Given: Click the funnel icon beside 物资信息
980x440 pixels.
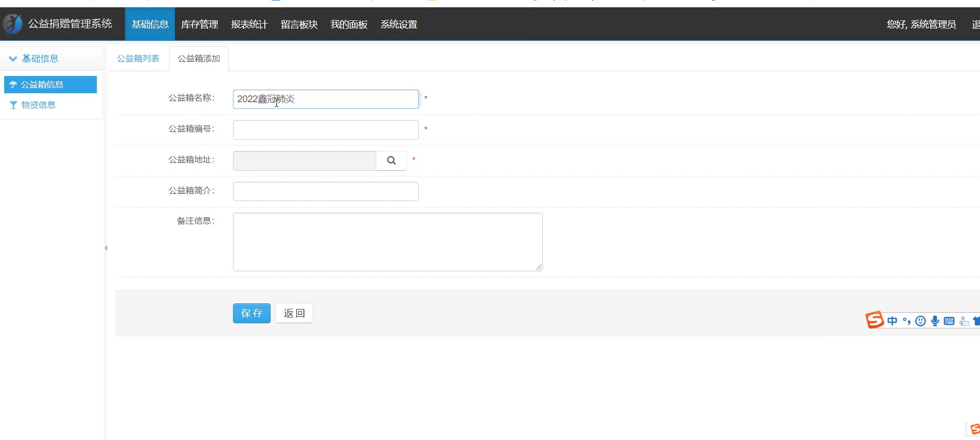Looking at the screenshot, I should (x=14, y=105).
